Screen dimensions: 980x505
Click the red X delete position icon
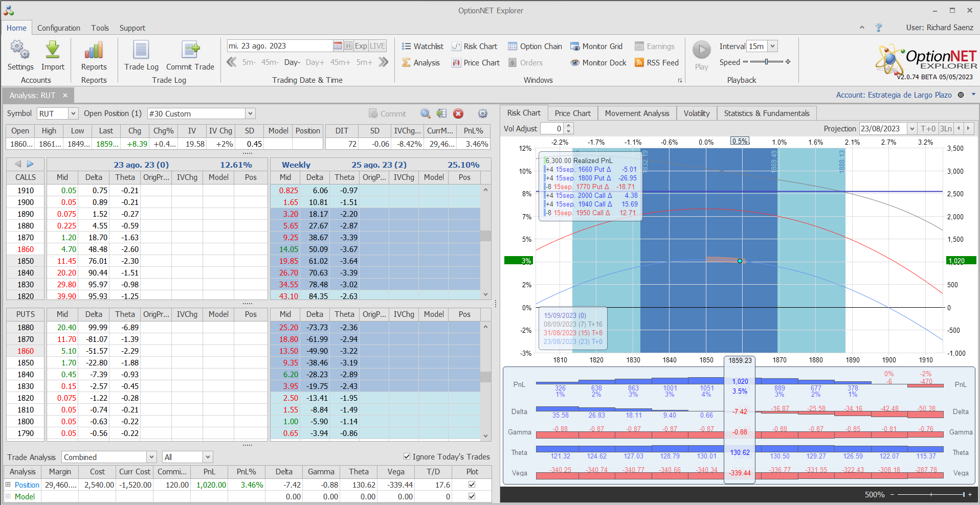point(458,113)
